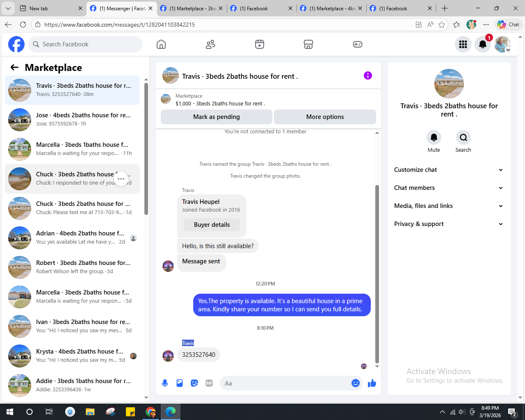Image resolution: width=525 pixels, height=420 pixels.
Task: Click the More options button
Action: 325,117
